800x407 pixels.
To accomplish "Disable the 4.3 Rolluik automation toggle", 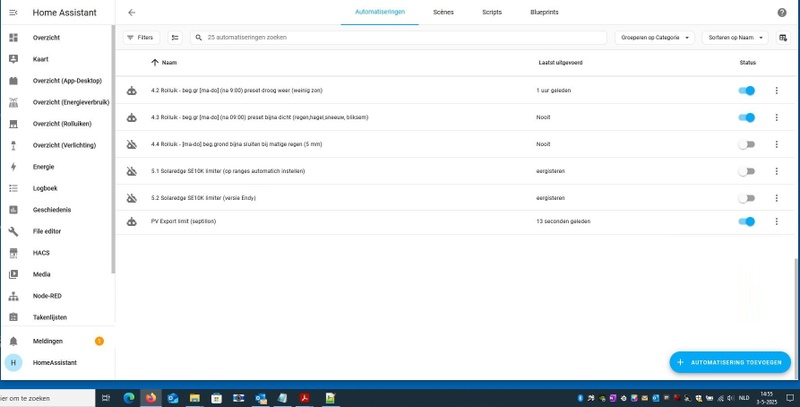I will point(746,117).
